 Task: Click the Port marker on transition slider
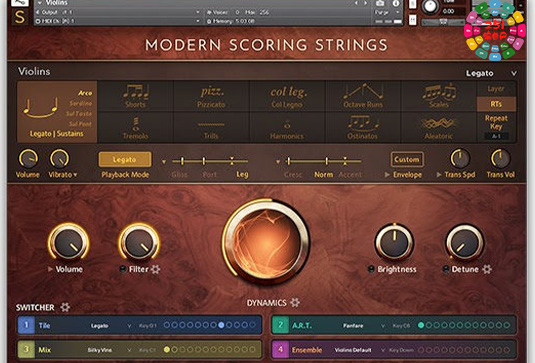click(204, 161)
